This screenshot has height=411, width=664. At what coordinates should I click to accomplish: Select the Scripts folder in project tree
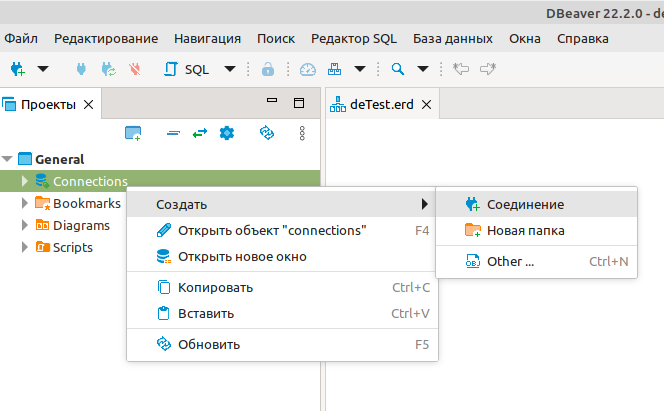(72, 247)
